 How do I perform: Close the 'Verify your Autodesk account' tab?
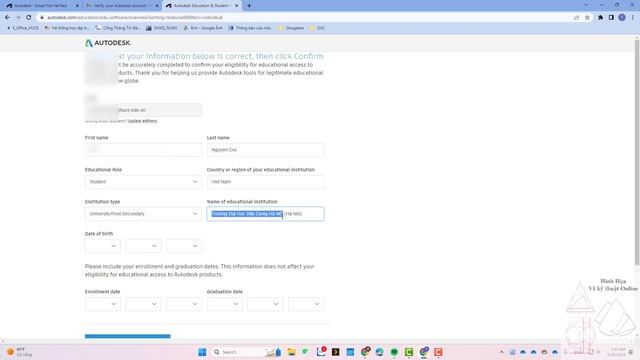pos(157,6)
